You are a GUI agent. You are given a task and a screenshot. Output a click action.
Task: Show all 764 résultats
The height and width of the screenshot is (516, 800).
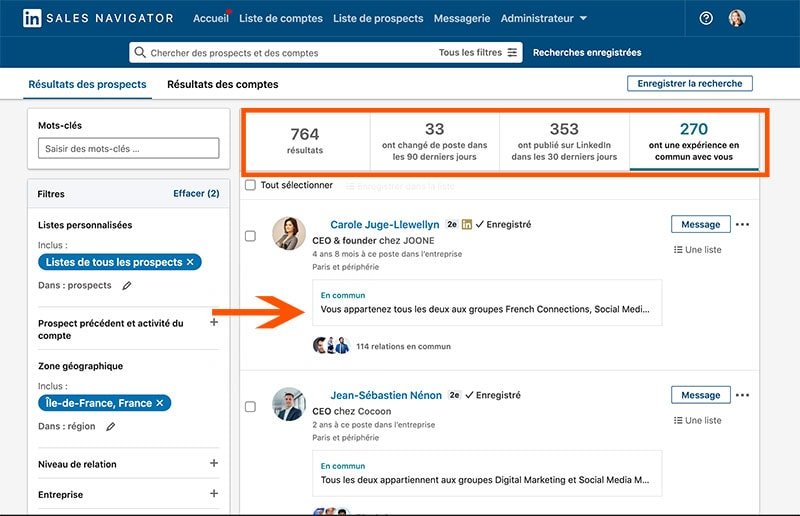tap(305, 140)
